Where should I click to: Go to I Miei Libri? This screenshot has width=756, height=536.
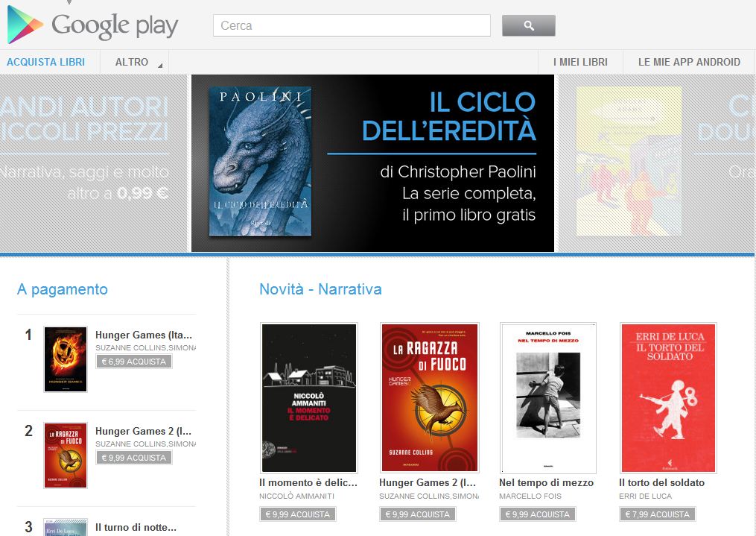[580, 62]
